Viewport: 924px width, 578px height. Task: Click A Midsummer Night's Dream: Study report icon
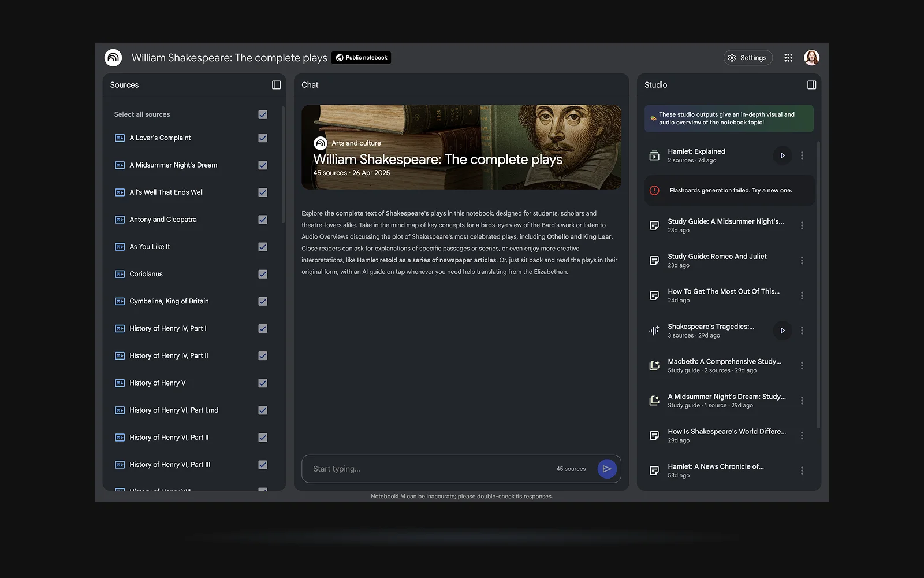tap(654, 401)
